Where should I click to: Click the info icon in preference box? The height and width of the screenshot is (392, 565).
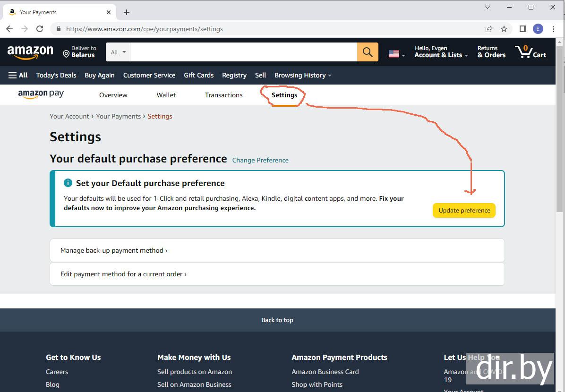[x=68, y=183]
